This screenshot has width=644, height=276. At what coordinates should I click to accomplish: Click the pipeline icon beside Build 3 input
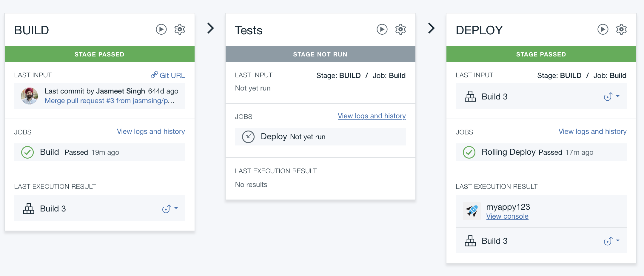470,96
